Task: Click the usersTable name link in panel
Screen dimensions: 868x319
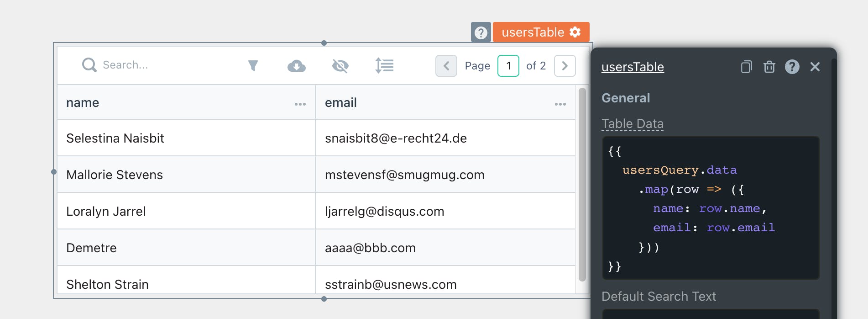Action: (x=633, y=67)
